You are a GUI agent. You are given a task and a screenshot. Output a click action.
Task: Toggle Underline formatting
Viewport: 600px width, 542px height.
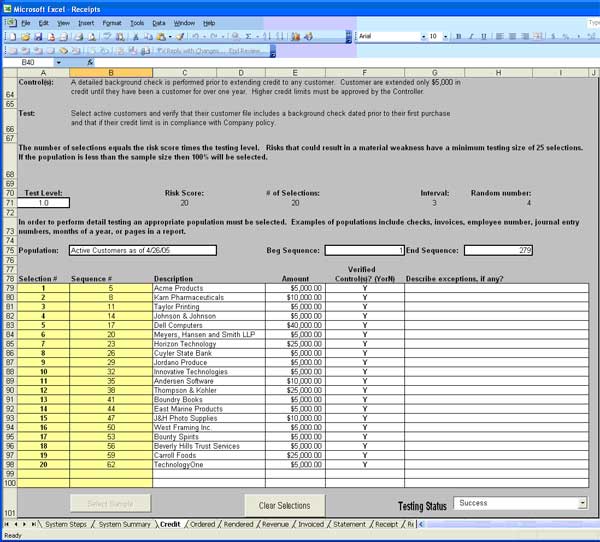point(484,36)
